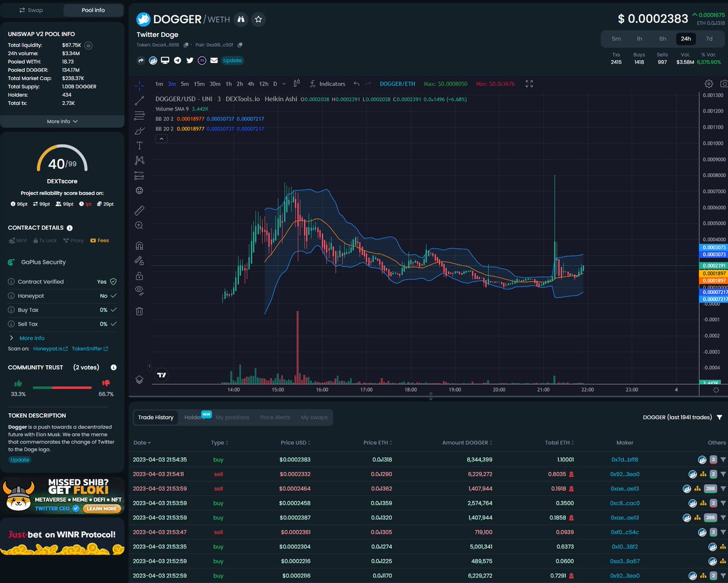Select the 5m stats interval

pyautogui.click(x=616, y=39)
